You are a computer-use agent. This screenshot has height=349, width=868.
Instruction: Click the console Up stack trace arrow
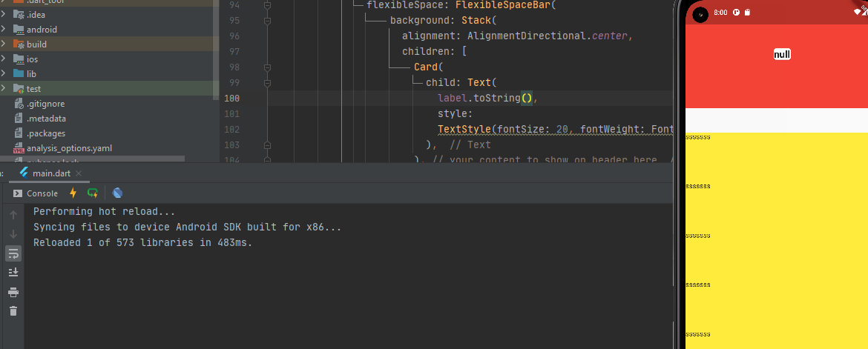(x=14, y=215)
